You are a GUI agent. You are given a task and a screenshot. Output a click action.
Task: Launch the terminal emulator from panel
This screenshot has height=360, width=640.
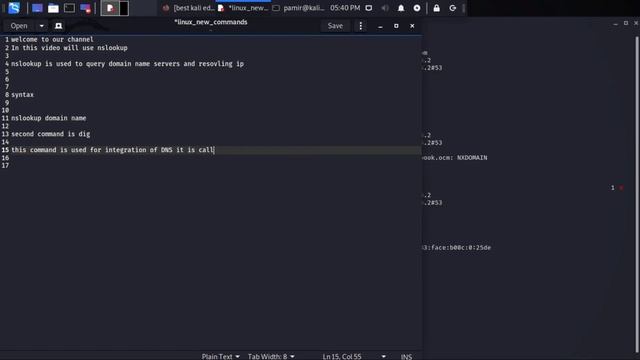[69, 8]
